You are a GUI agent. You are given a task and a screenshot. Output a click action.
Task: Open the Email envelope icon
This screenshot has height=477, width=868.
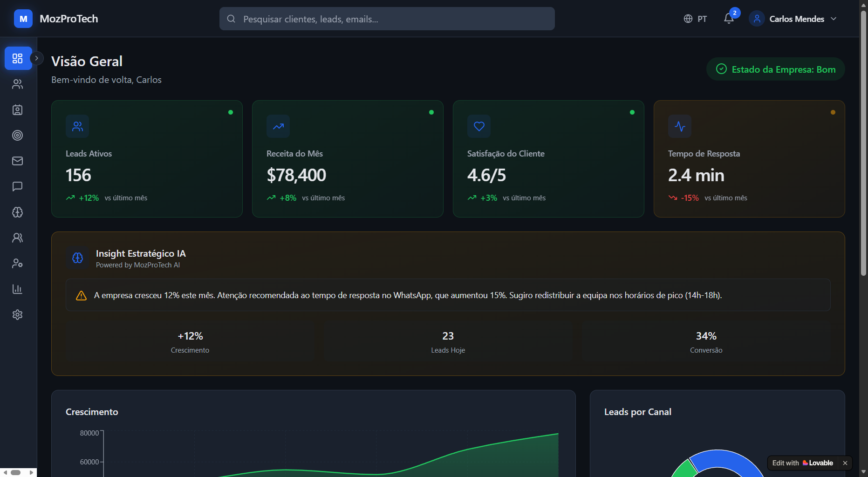tap(17, 161)
